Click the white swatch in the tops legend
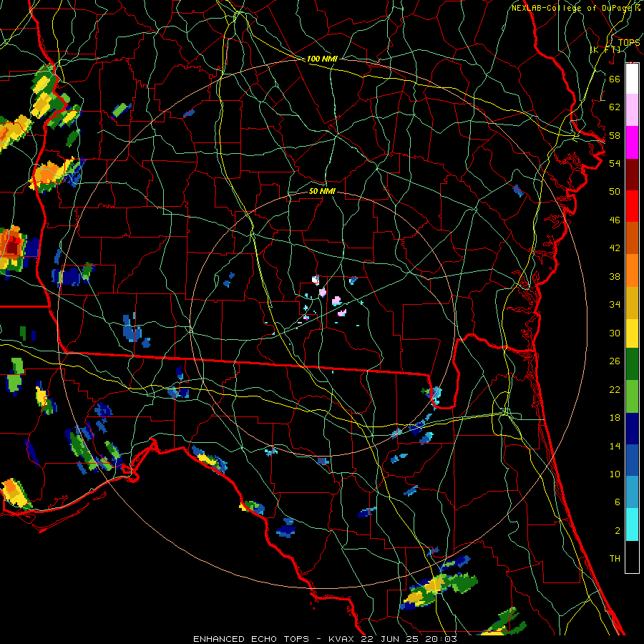Screen dimensions: 644x644 click(632, 79)
